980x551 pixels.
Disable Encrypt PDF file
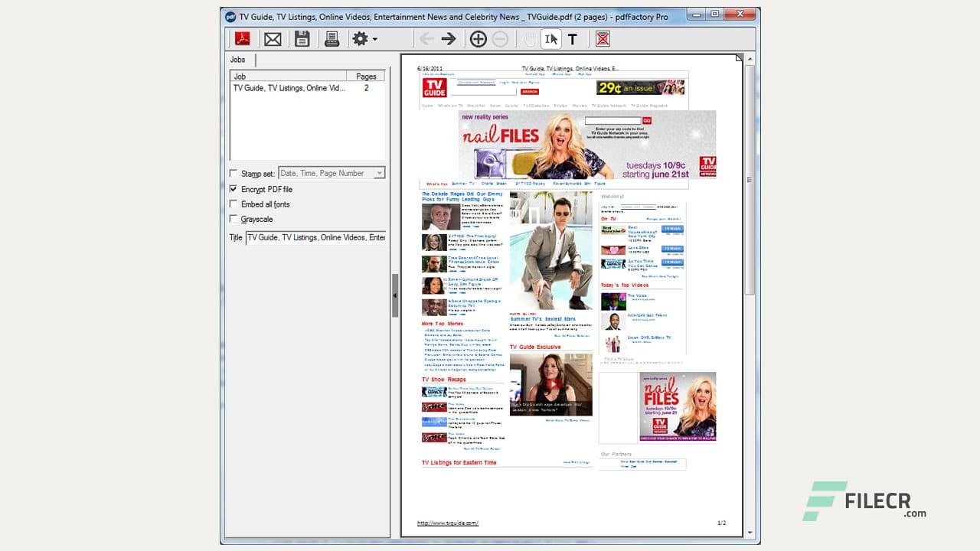pos(234,189)
